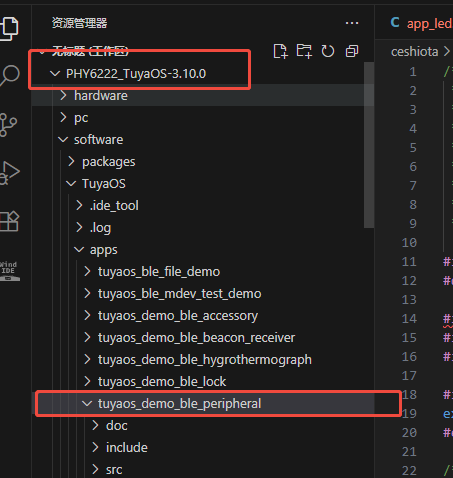Open the Explorer view in activity bar
453x478 pixels.
[9, 28]
